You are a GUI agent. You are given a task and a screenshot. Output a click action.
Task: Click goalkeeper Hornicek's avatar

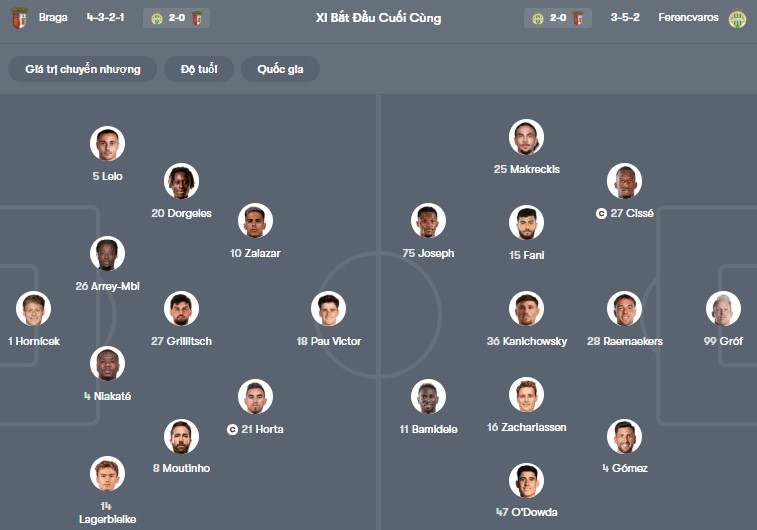tap(33, 309)
